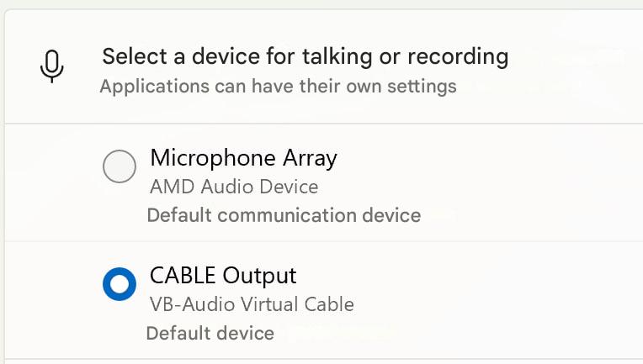Click the word "recording" in the heading
Viewport: 643px width, 364px height.
click(458, 57)
